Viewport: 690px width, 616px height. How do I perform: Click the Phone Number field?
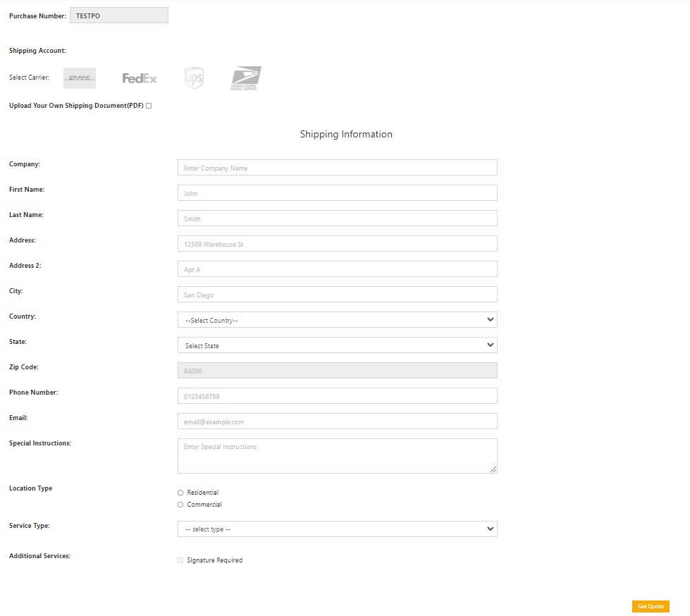pos(337,396)
